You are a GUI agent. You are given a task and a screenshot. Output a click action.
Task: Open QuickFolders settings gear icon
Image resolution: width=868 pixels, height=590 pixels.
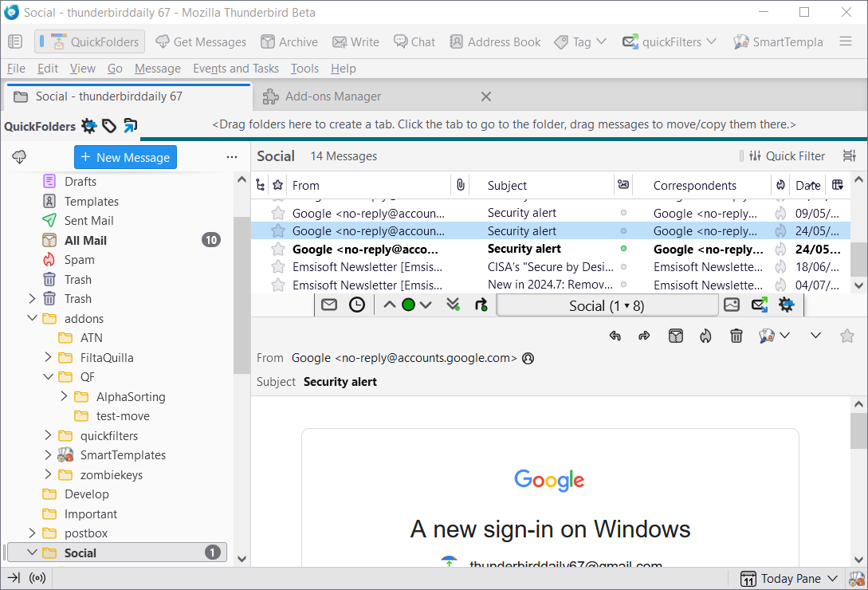click(89, 125)
